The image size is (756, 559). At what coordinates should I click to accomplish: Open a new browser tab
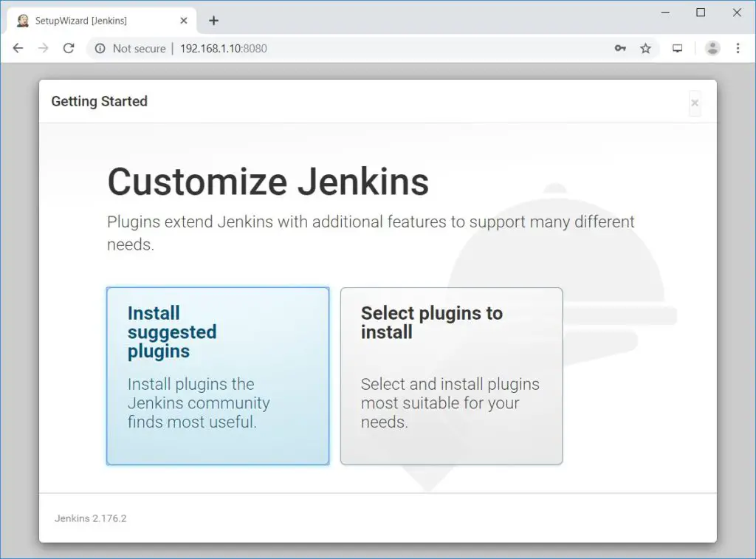coord(213,20)
